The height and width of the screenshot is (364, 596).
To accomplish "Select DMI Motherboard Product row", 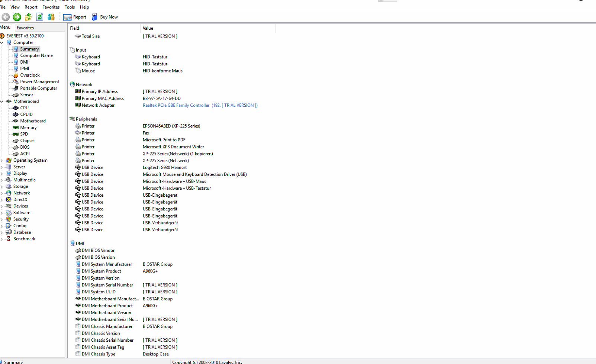I will click(x=172, y=306).
